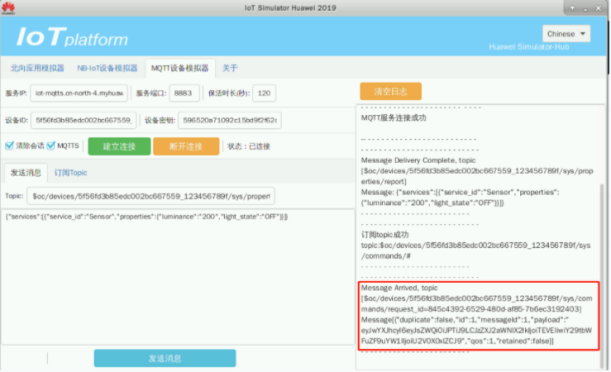The image size is (611, 372).
Task: Click the Huawei logo in title bar
Action: (8, 7)
